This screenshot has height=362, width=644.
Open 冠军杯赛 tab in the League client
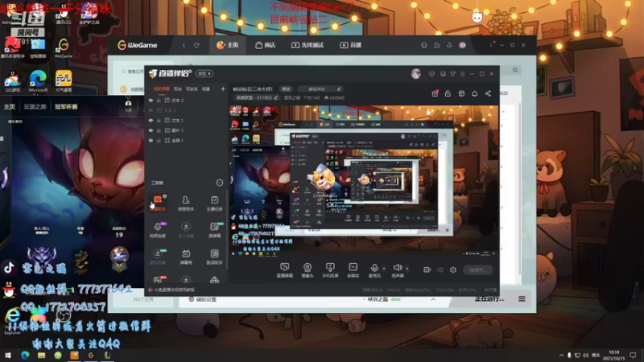(66, 107)
